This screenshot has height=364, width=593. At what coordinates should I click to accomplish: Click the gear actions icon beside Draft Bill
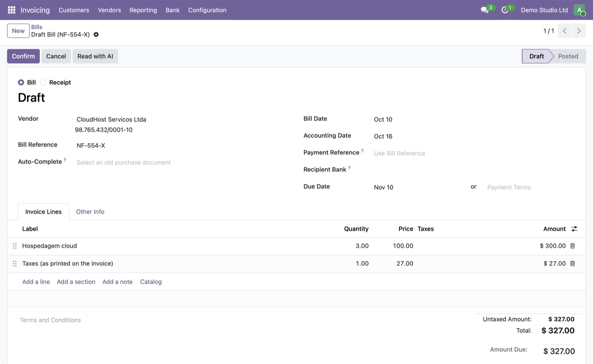coord(96,35)
